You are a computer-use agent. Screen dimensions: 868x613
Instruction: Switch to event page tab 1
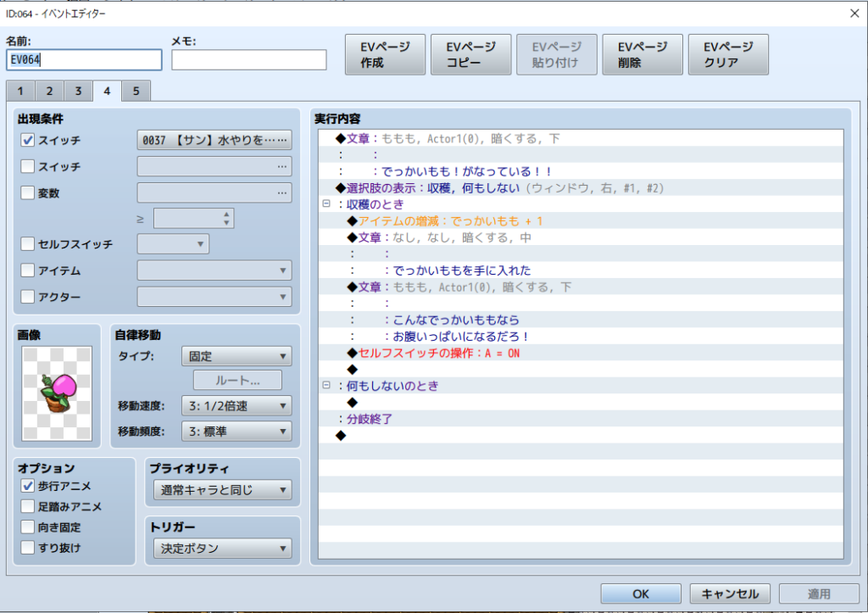tap(20, 91)
